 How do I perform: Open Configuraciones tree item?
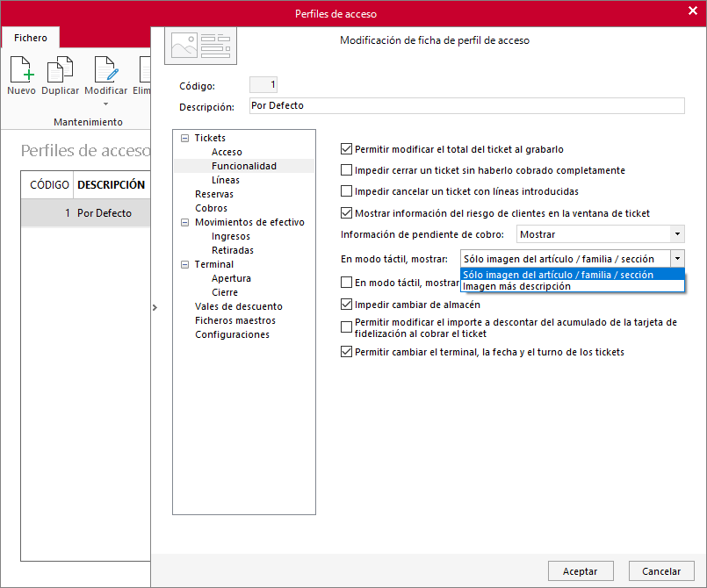tap(232, 334)
